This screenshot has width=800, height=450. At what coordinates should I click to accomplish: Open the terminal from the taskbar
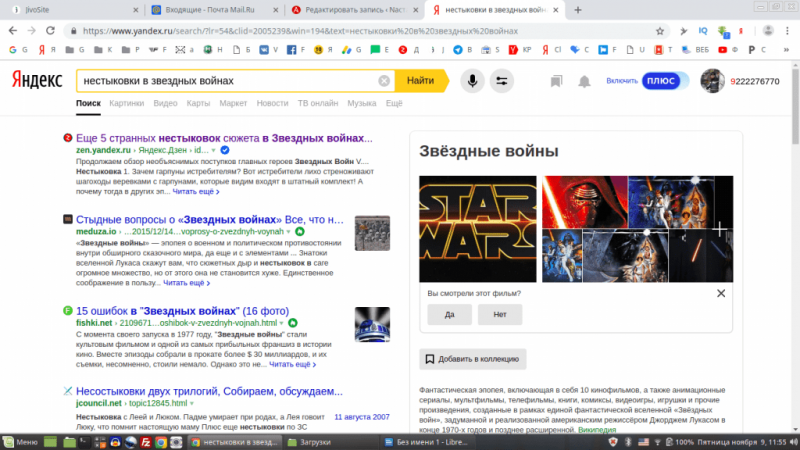84,442
